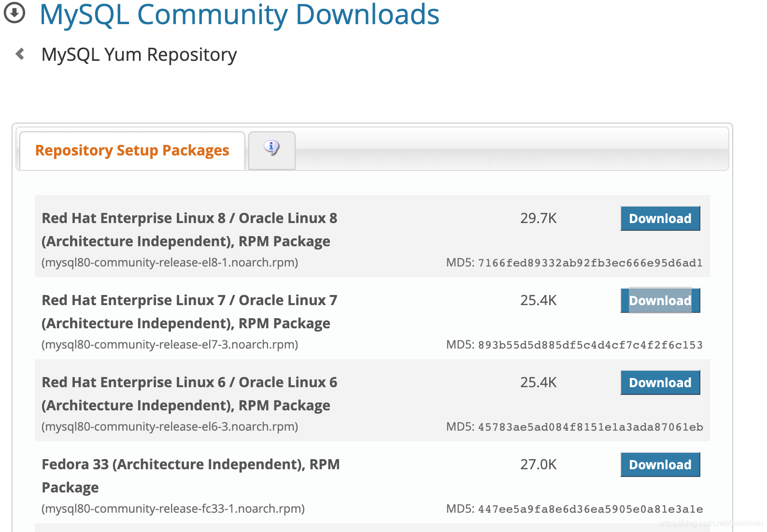Download Red Hat Enterprise Linux 6 package
The height and width of the screenshot is (532, 767).
(660, 382)
